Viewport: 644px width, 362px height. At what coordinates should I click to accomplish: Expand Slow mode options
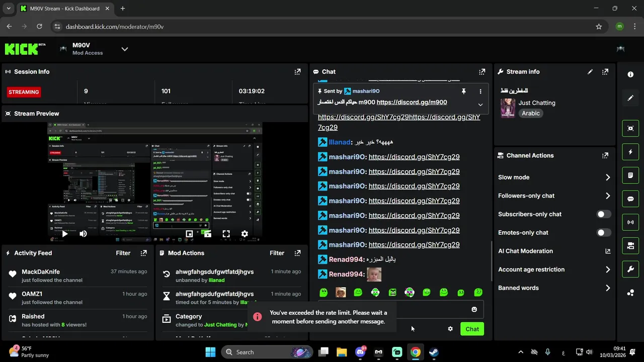click(554, 177)
